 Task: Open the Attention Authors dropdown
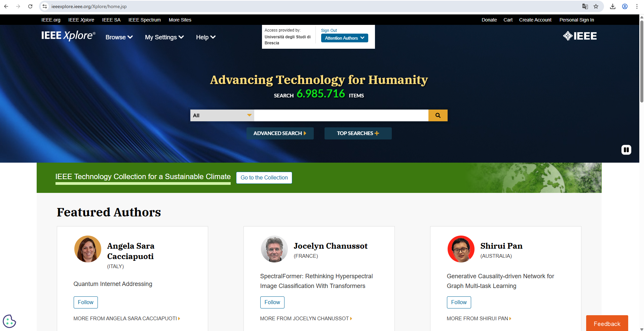(x=344, y=38)
